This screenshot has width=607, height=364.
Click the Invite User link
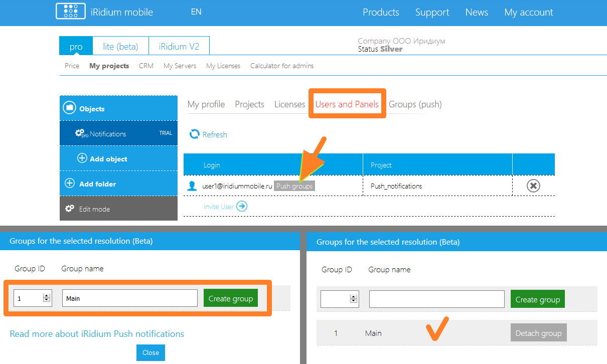coord(219,207)
